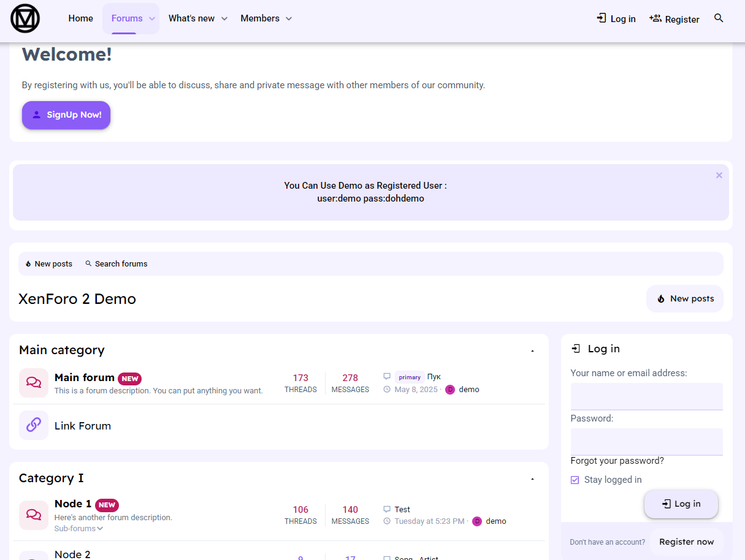This screenshot has width=745, height=560.
Task: Open the Main forum title link
Action: pyautogui.click(x=85, y=377)
